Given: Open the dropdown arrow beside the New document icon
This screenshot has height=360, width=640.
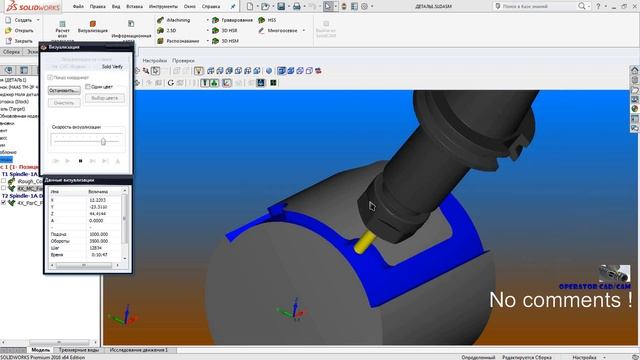Looking at the screenshot, I should (x=257, y=7).
